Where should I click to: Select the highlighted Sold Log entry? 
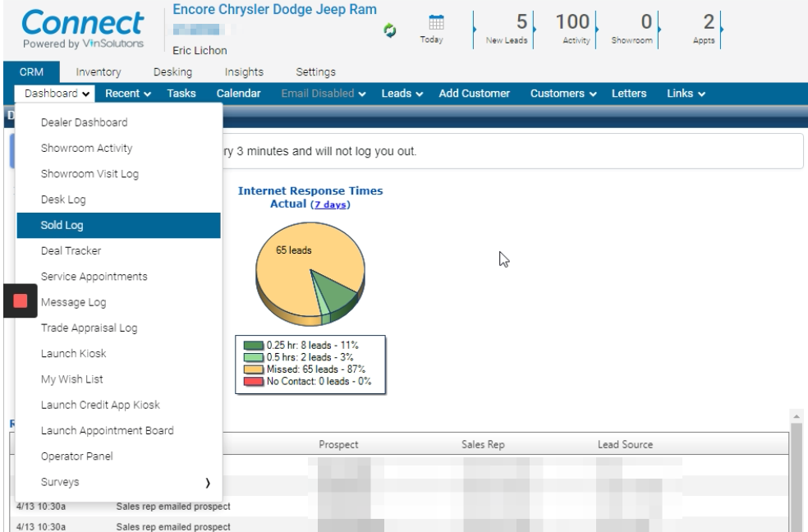pos(118,225)
